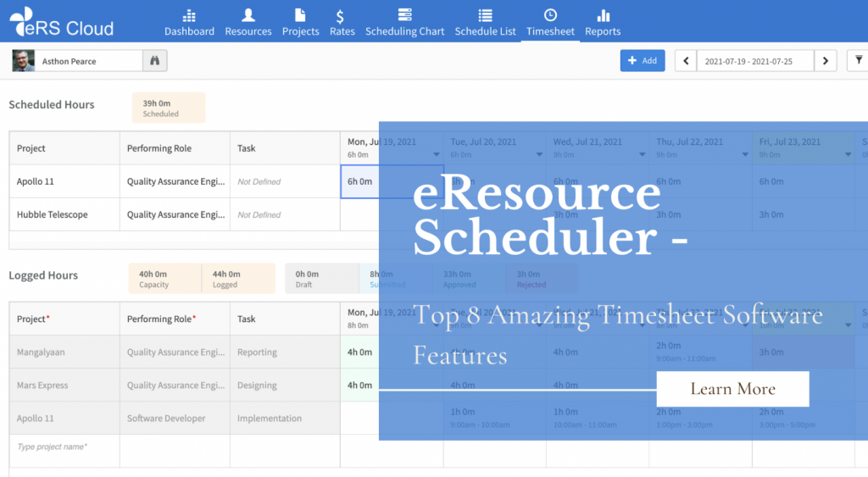This screenshot has width=868, height=477.
Task: Expand Wed, Jul 21 dropdown in Scheduled Hours
Action: [643, 154]
